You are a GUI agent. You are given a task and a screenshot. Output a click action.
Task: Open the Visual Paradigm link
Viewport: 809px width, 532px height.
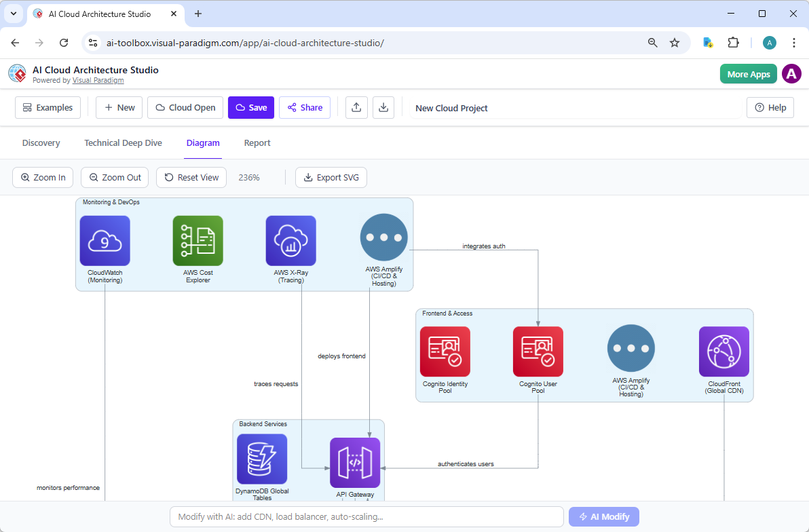click(98, 79)
